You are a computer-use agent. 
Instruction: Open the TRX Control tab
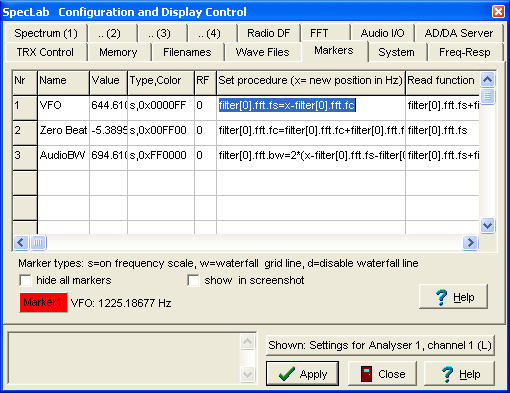pos(45,52)
